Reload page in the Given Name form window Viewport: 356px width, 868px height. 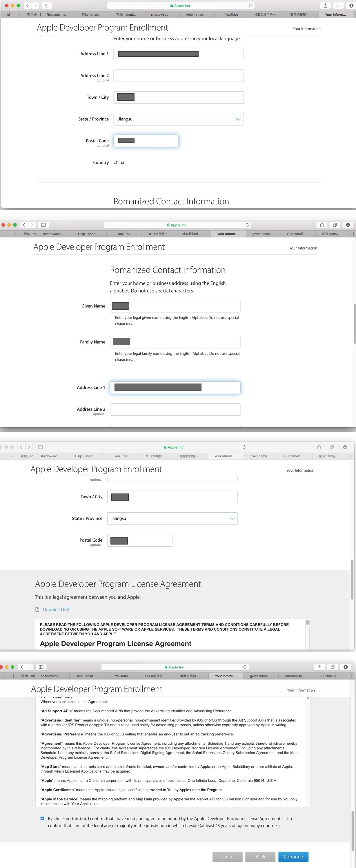pos(247,225)
